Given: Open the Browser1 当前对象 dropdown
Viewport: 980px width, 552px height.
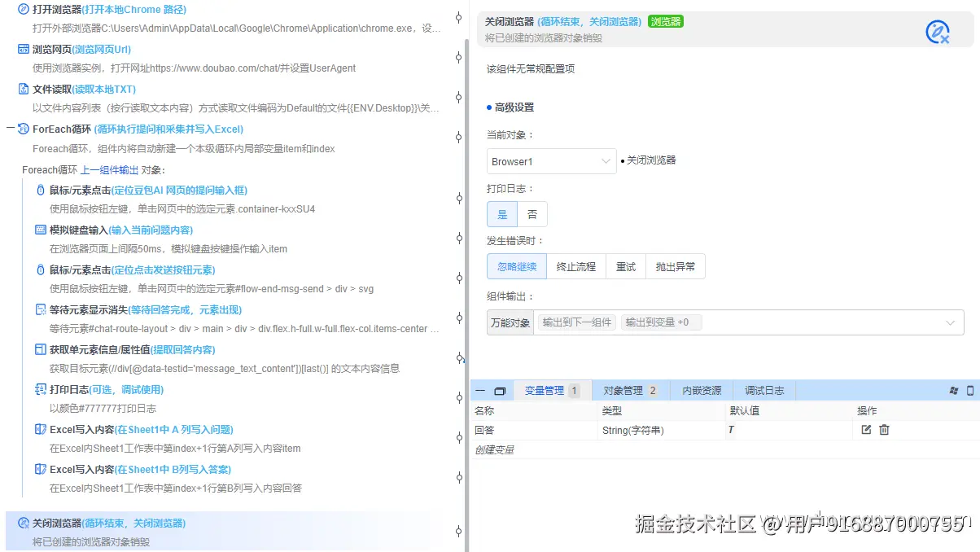Looking at the screenshot, I should point(552,161).
